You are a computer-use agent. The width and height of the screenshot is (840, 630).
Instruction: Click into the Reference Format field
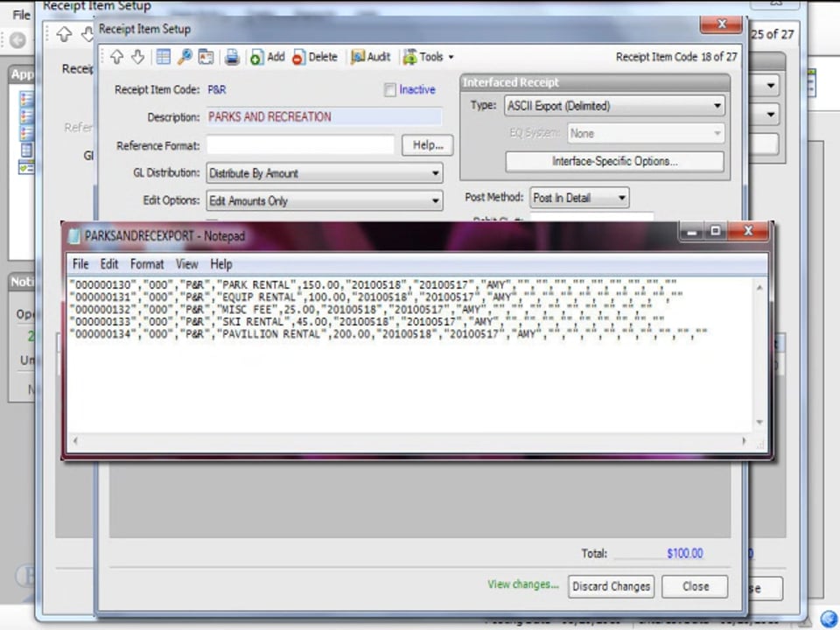300,145
